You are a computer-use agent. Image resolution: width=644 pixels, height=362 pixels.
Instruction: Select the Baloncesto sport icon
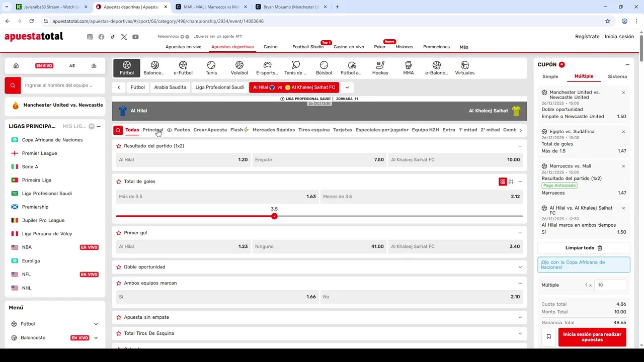(154, 68)
